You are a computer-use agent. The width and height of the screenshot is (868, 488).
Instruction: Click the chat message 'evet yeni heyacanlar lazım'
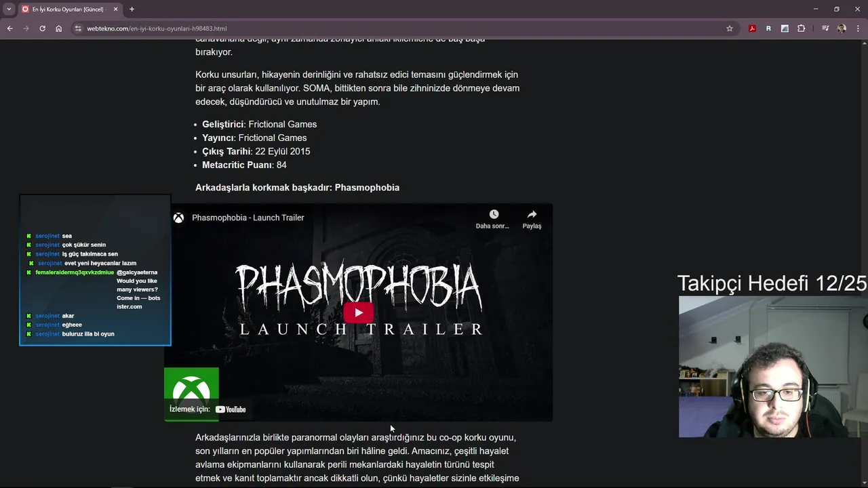coord(100,263)
